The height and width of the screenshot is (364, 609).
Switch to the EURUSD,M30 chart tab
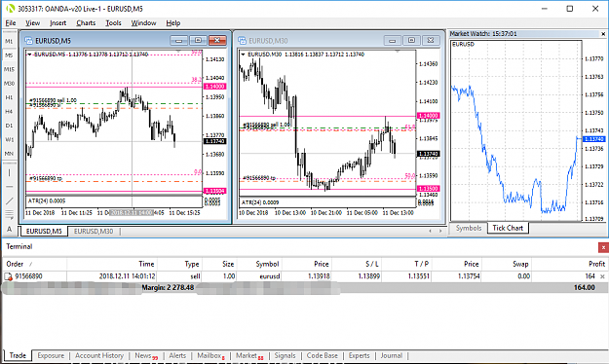94,231
